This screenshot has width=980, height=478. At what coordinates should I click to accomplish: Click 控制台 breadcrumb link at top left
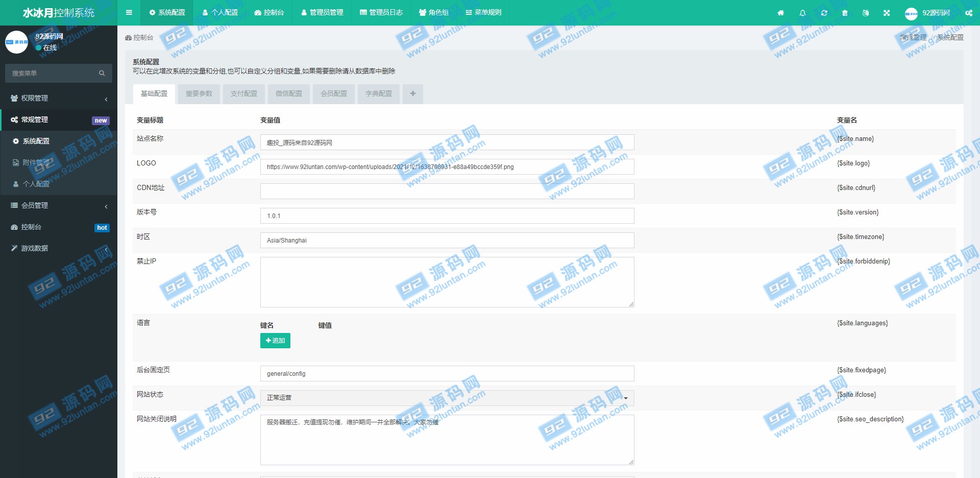coord(139,38)
